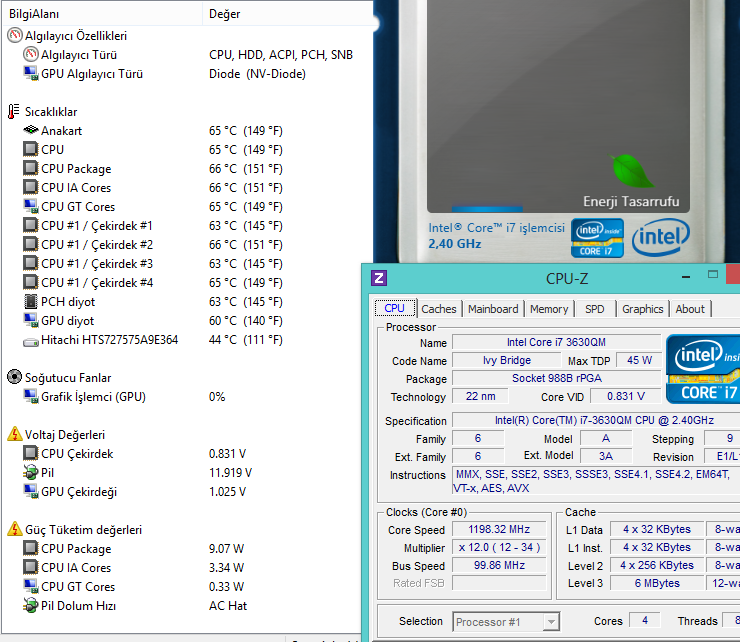Click the Güç Tüketim değerleri warning icon
Screen dimensions: 740x642
pyautogui.click(x=15, y=529)
